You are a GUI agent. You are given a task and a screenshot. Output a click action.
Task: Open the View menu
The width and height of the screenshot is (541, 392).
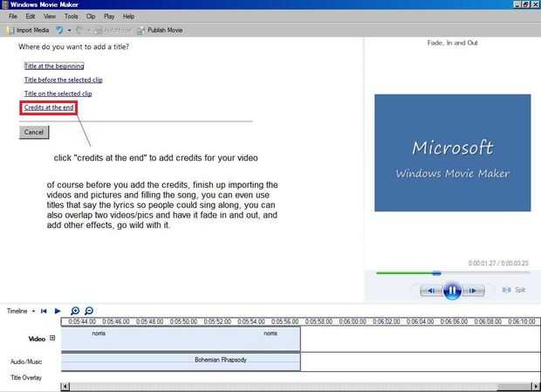[x=50, y=17]
